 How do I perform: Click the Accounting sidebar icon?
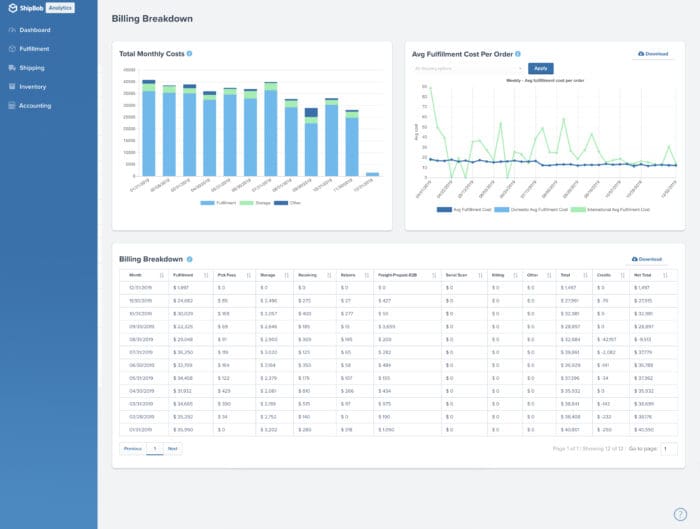(x=11, y=105)
